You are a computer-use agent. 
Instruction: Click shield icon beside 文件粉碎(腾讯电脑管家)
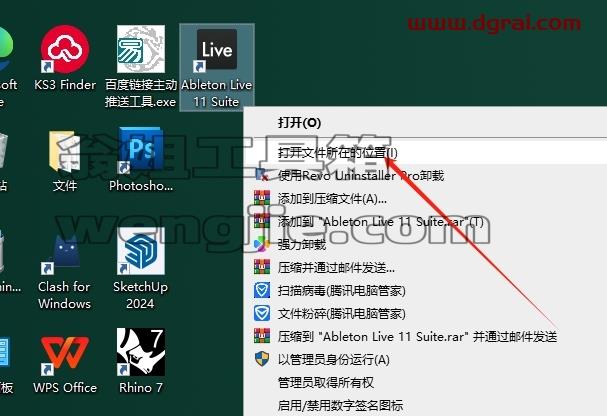coord(262,313)
